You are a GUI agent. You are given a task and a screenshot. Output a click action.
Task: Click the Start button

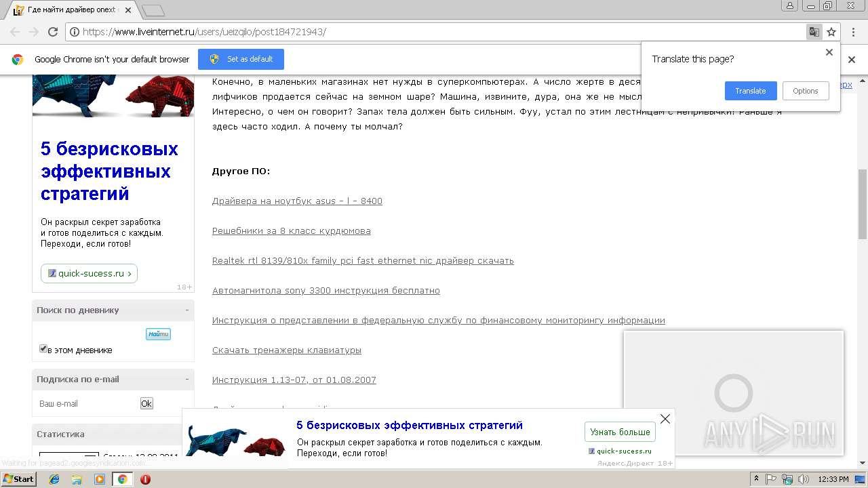click(x=18, y=479)
